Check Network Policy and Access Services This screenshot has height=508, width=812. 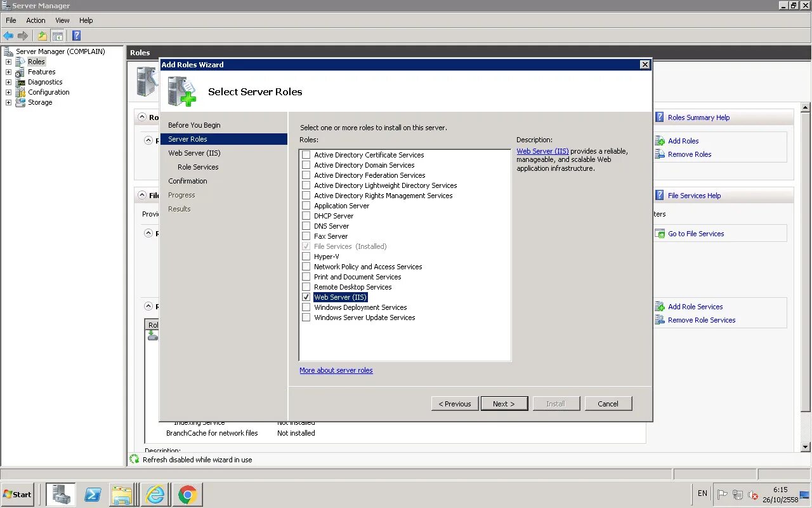click(x=306, y=267)
